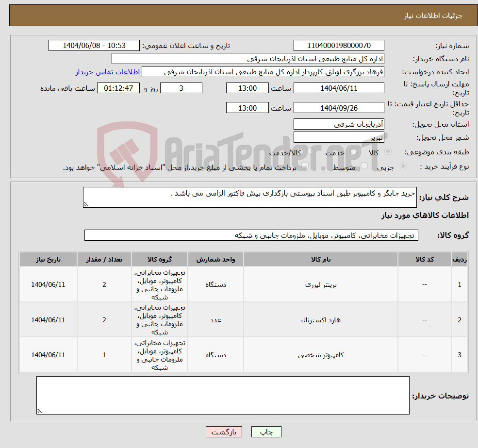
Task: Click the واحد شمارش column header
Action: tap(215, 259)
